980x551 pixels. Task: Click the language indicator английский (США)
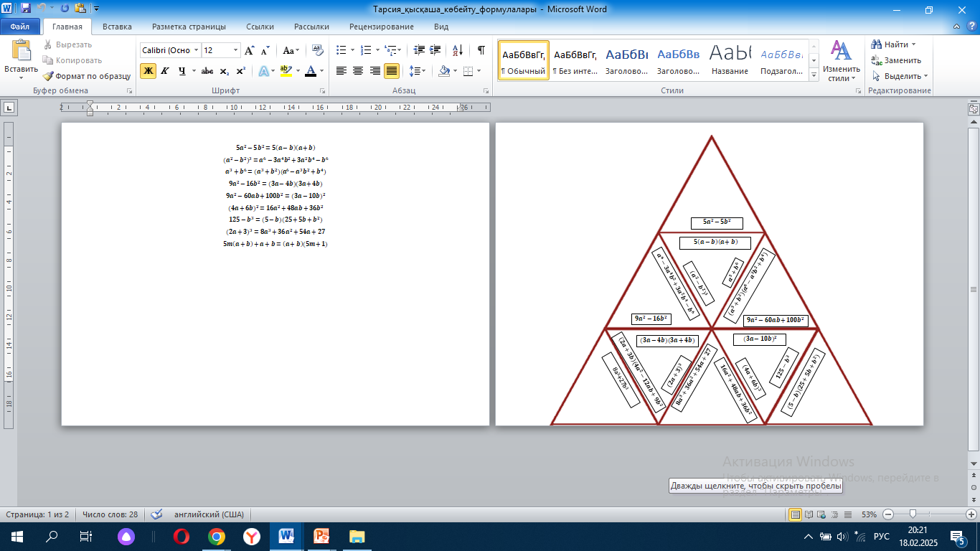click(208, 514)
